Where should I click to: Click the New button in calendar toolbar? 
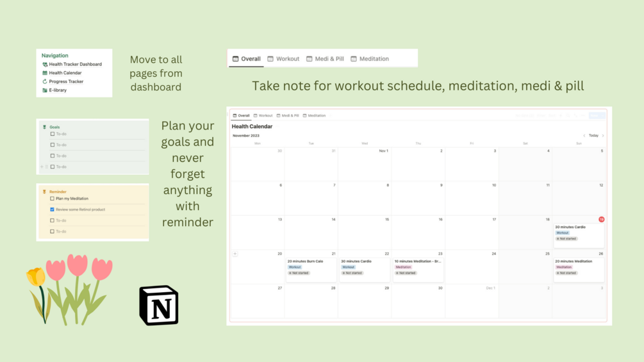pyautogui.click(x=596, y=116)
